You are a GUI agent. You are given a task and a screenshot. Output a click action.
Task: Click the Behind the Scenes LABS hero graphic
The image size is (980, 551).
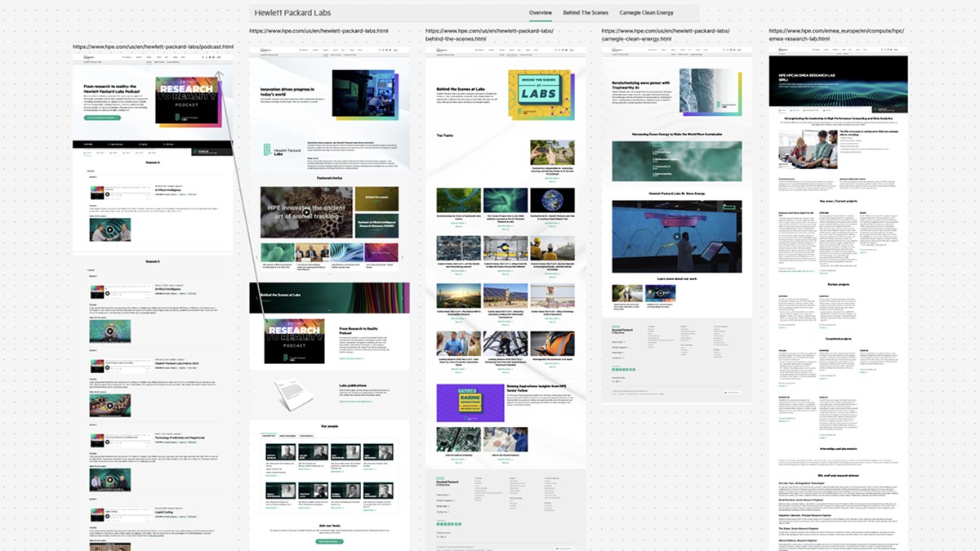541,94
